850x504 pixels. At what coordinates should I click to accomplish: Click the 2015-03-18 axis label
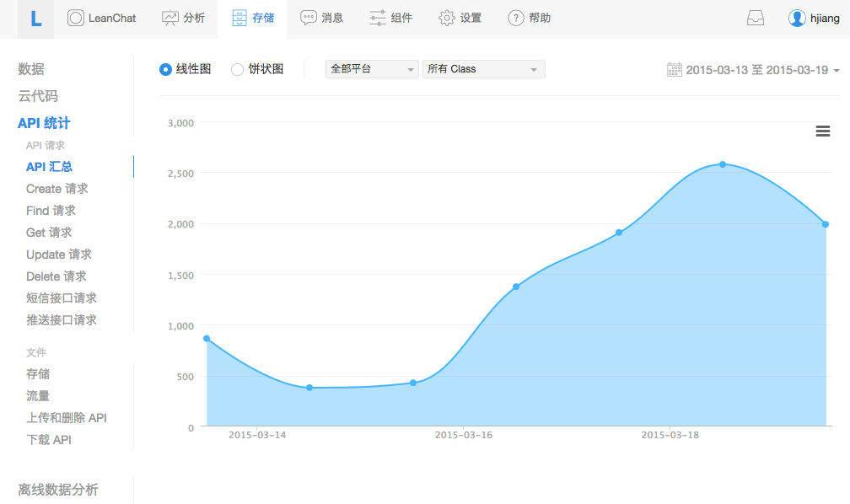click(670, 435)
